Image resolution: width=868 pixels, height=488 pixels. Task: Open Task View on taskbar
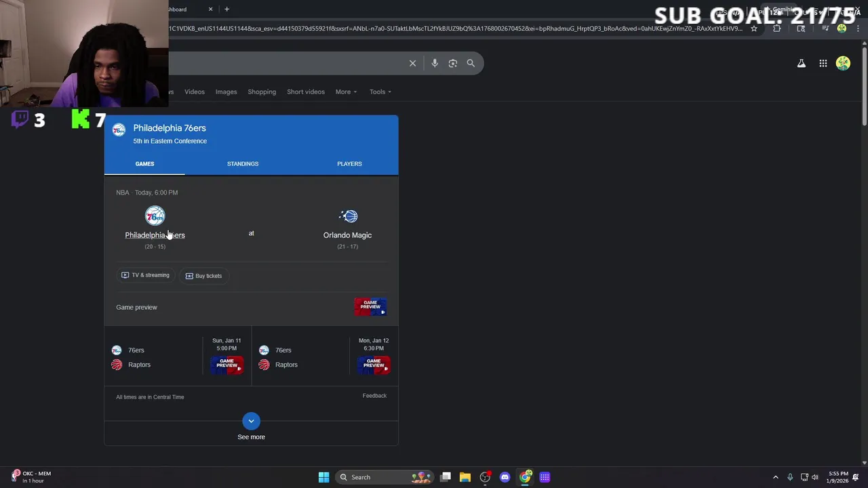(x=446, y=477)
